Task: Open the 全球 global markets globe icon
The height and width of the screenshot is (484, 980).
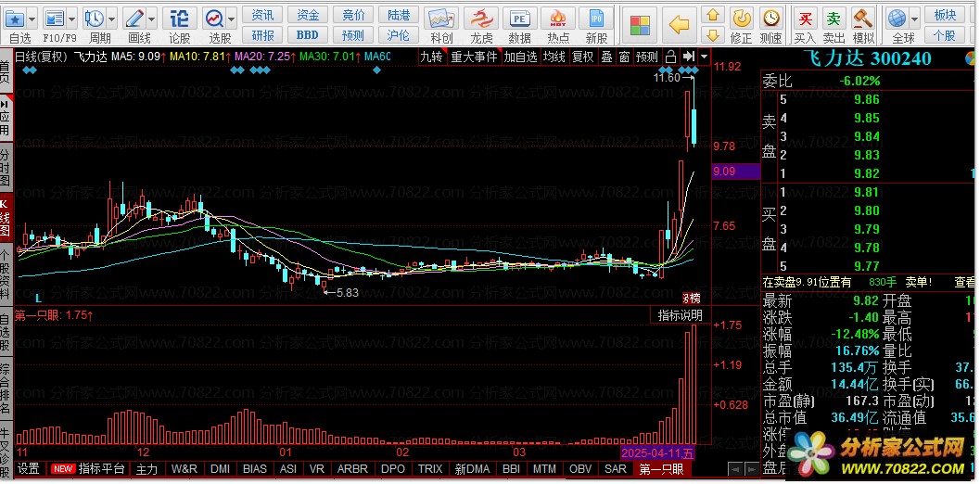Action: pyautogui.click(x=897, y=18)
